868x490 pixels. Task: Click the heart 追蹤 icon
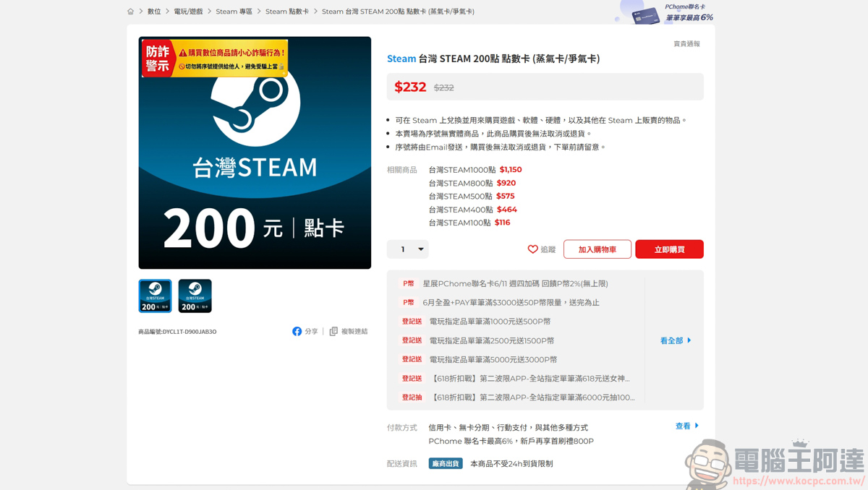tap(532, 249)
